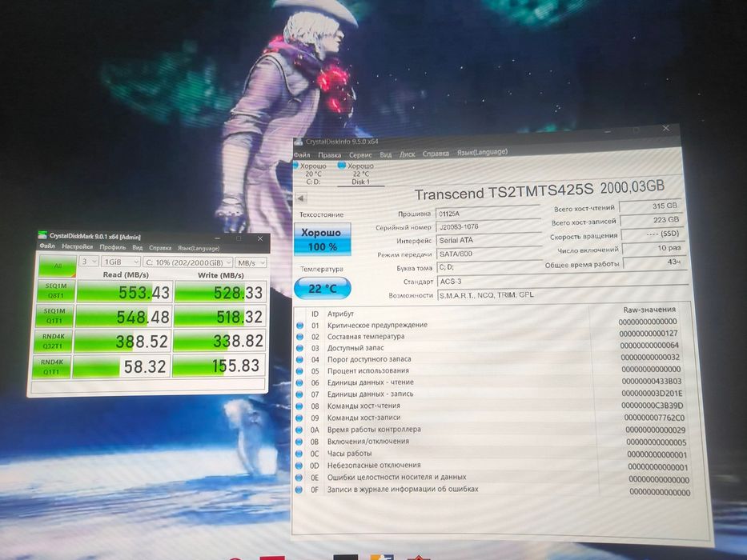Open Справка menu in CrystalDiskInfo
747x560 pixels.
click(436, 154)
